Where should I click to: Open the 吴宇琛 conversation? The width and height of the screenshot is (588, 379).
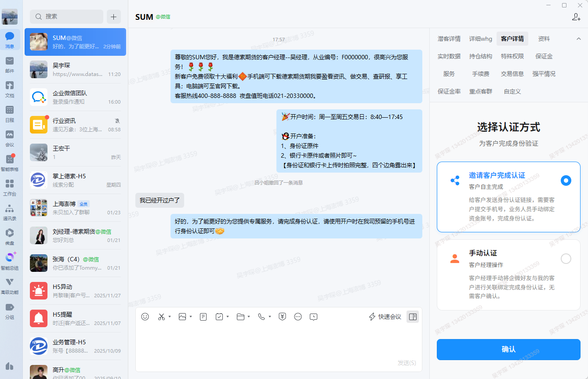(75, 69)
